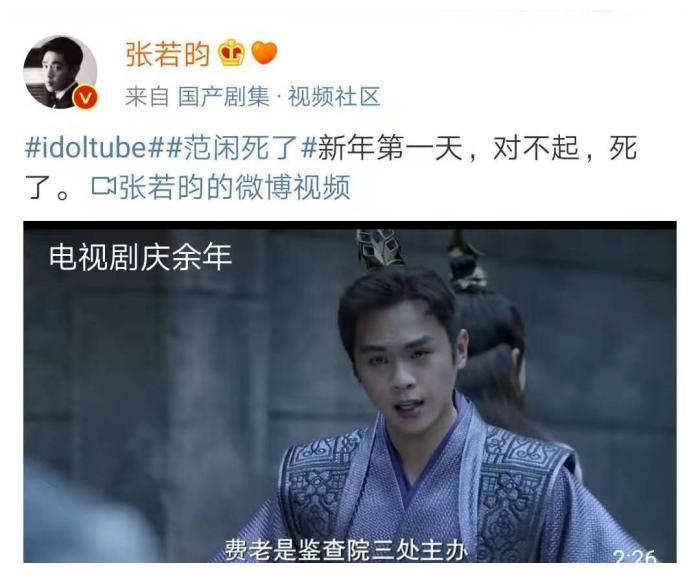Click the subtitle 费老是鉴查院三处主办
700x573 pixels.
(x=345, y=549)
